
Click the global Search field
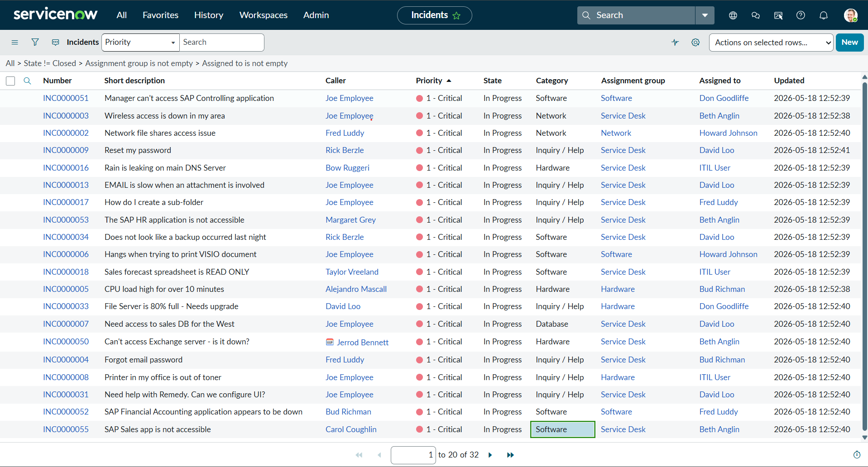point(636,15)
